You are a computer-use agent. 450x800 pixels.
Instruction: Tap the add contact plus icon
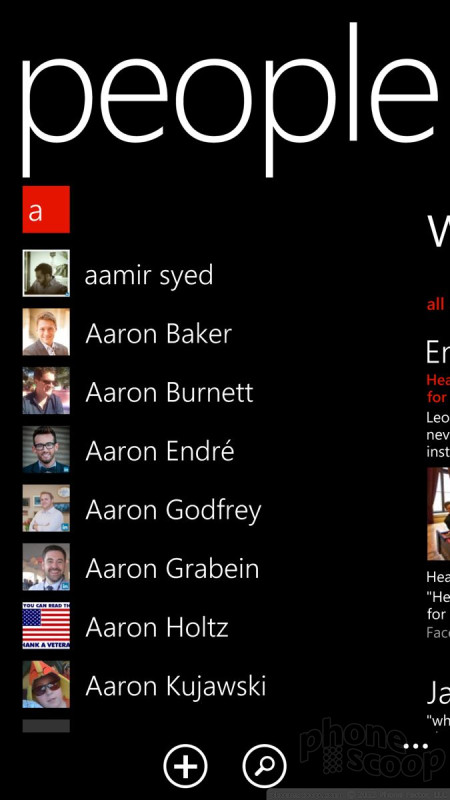pyautogui.click(x=185, y=765)
